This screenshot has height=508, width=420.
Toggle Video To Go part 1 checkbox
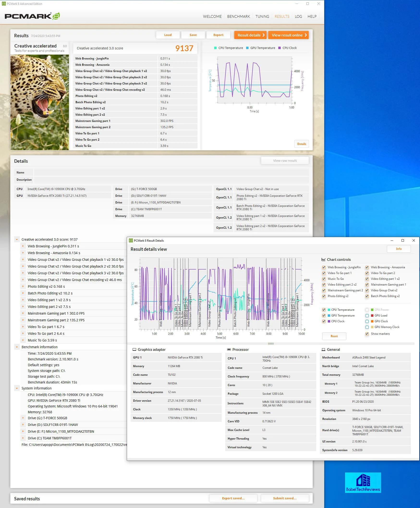(324, 273)
